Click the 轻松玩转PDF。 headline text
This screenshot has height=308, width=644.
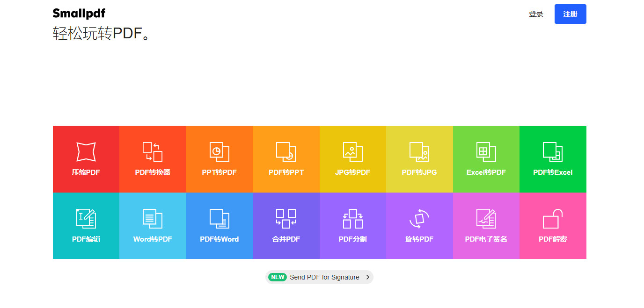pyautogui.click(x=102, y=34)
